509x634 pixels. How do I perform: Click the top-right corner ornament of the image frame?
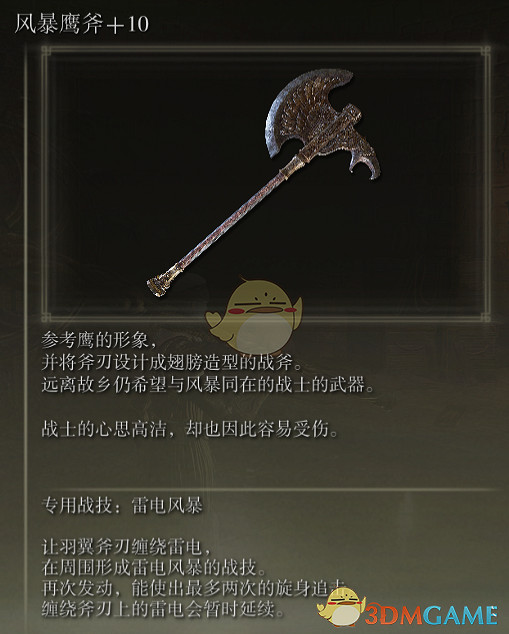(485, 52)
